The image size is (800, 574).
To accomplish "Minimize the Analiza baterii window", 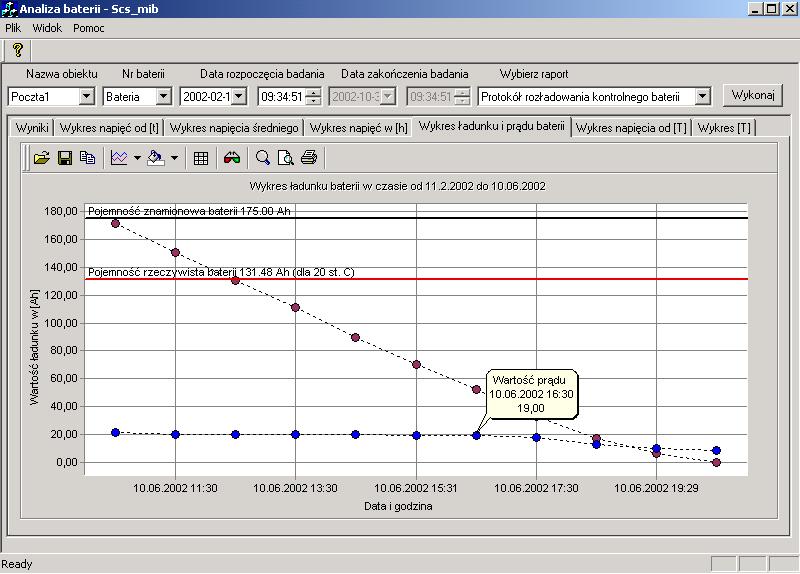I will (756, 9).
